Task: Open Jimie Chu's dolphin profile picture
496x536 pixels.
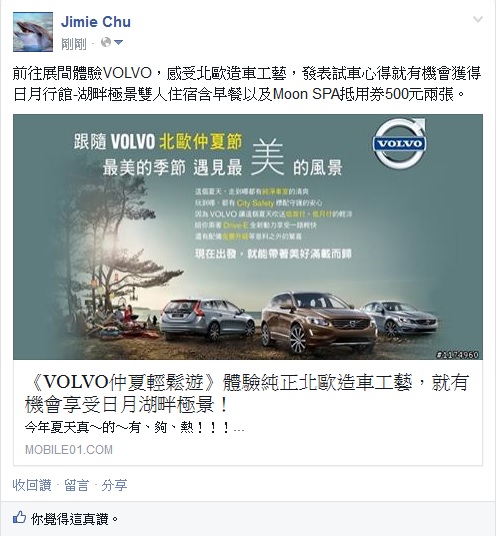Action: click(x=33, y=32)
